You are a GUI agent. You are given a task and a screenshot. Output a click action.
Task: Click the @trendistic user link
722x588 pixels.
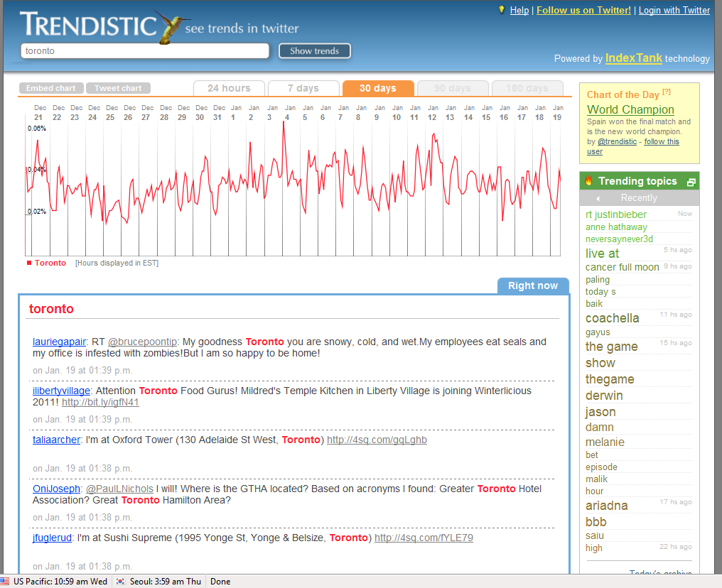[x=617, y=142]
